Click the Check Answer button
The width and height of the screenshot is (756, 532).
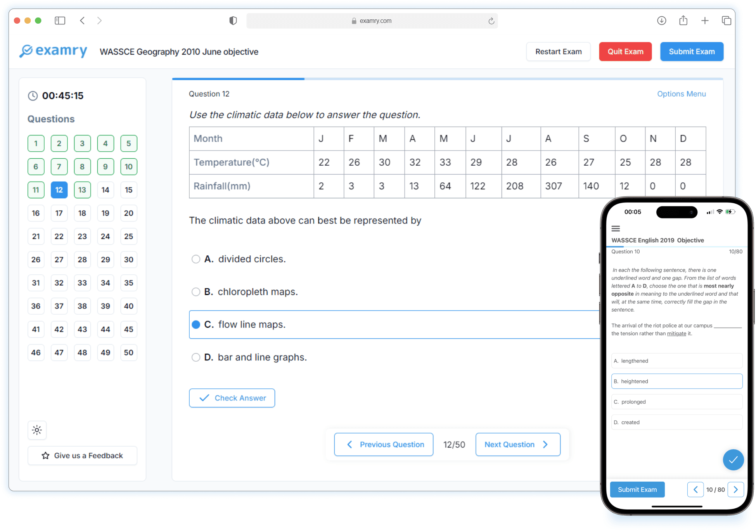pos(232,397)
